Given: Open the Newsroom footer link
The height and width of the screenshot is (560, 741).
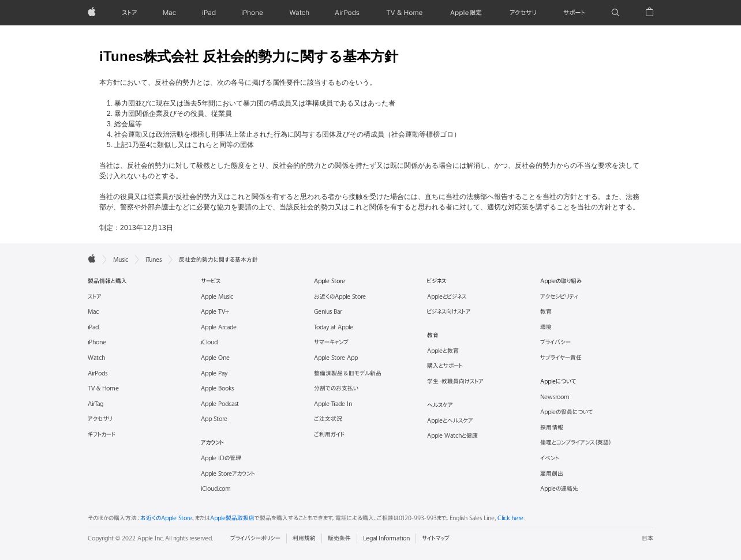Looking at the screenshot, I should point(555,397).
